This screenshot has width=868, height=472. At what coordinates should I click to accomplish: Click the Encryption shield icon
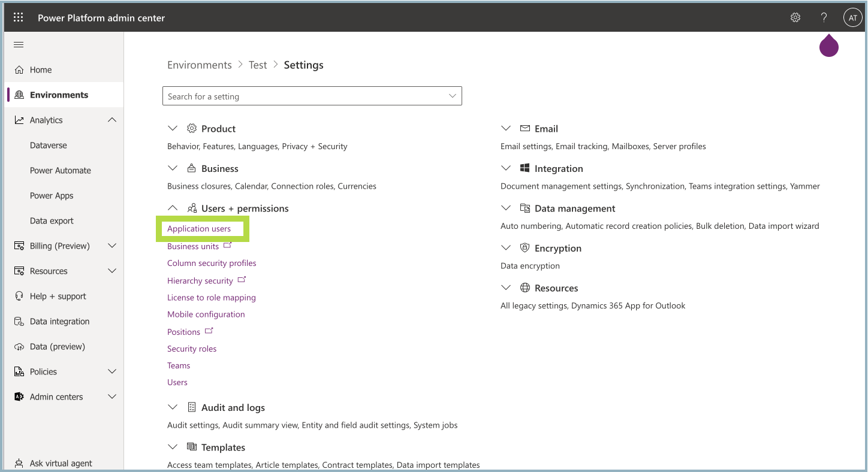525,248
